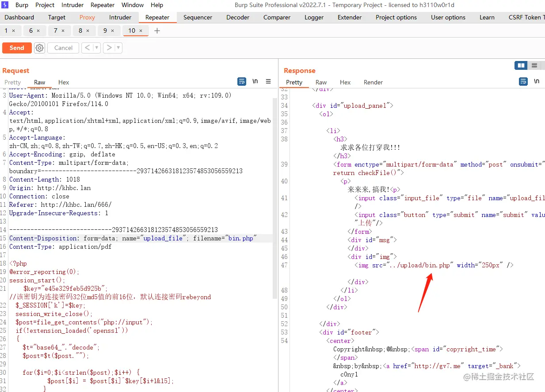The height and width of the screenshot is (392, 545).
Task: Show Response in Pretty view
Action: 294,82
